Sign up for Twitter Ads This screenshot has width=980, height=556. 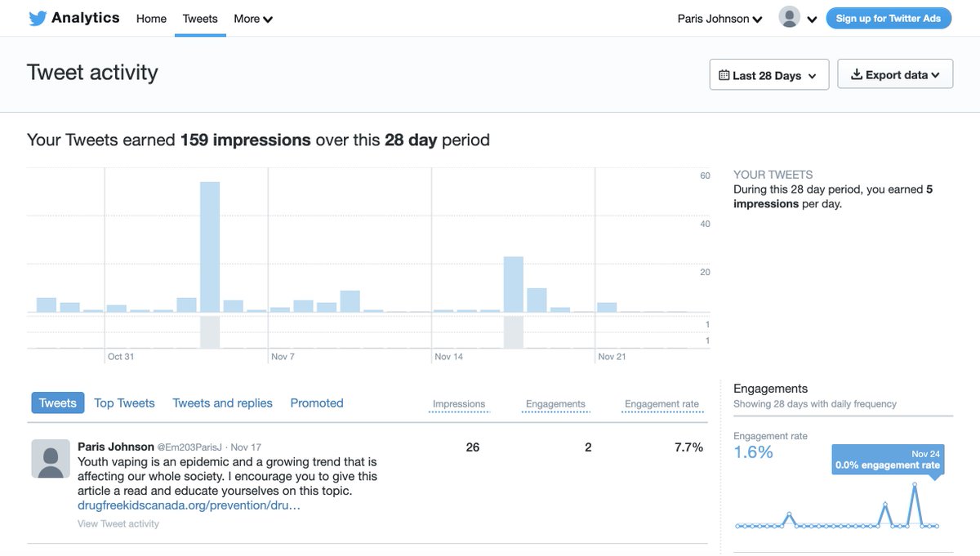pyautogui.click(x=889, y=18)
